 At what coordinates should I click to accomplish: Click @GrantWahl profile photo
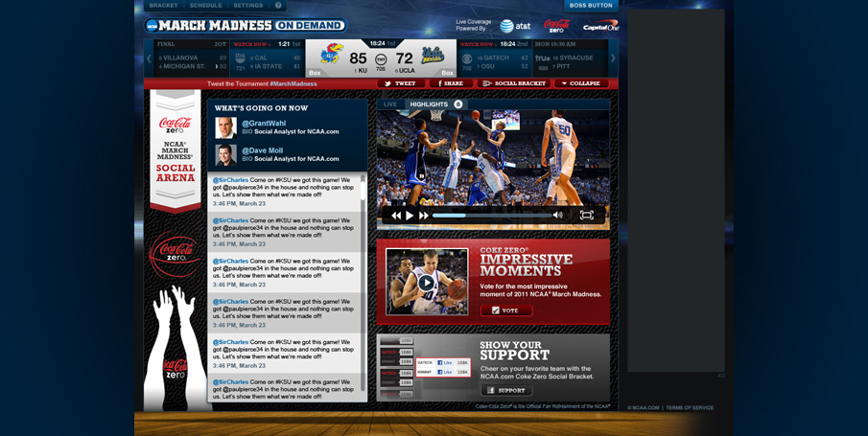[225, 127]
